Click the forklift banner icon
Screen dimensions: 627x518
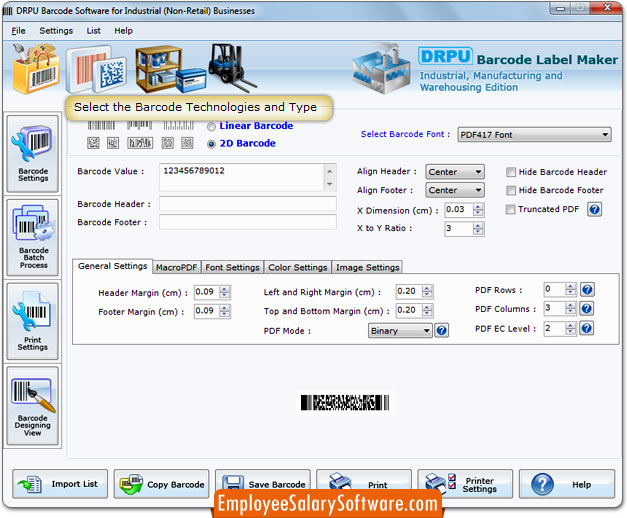point(231,66)
